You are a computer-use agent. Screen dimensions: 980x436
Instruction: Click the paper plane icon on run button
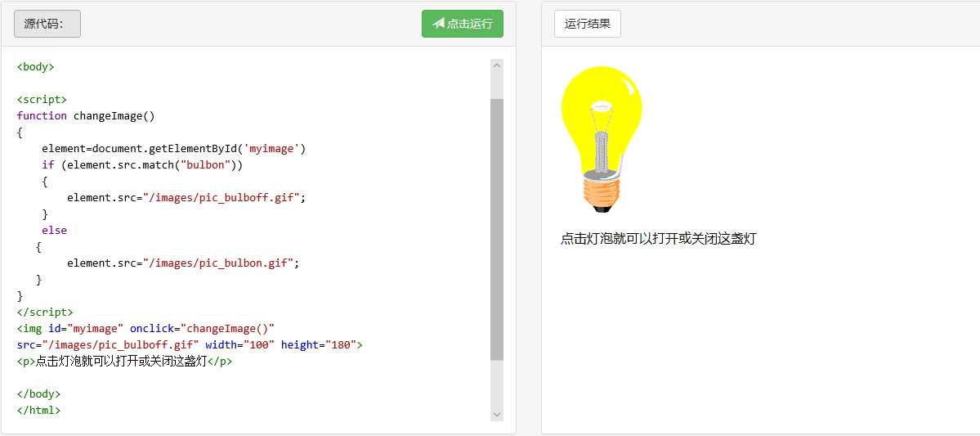pos(438,24)
